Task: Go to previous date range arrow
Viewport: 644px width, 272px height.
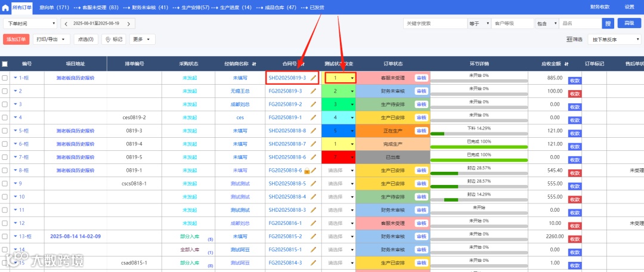Action: click(x=66, y=24)
